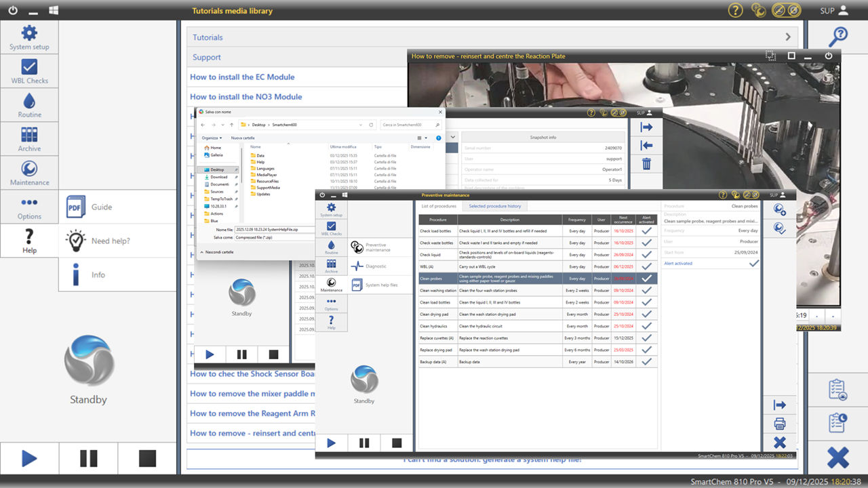Open the Organizza dropdown in save dialog

coord(212,138)
